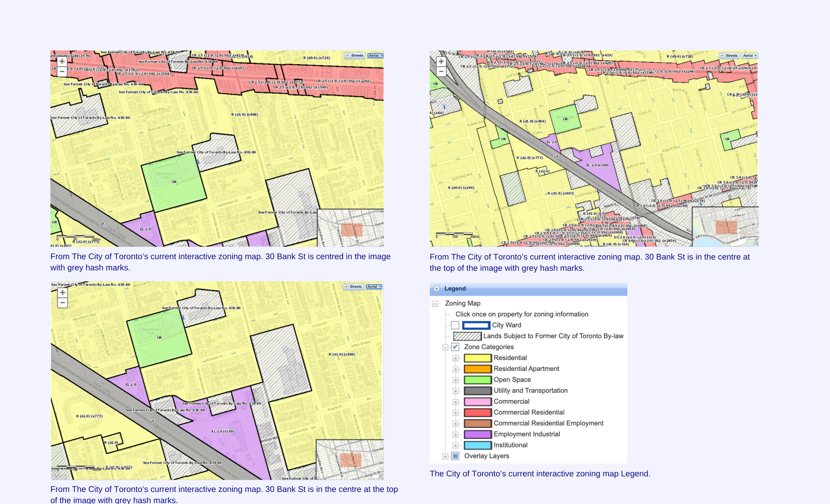
Task: Expand the Overlay Layers tree node
Action: (445, 456)
